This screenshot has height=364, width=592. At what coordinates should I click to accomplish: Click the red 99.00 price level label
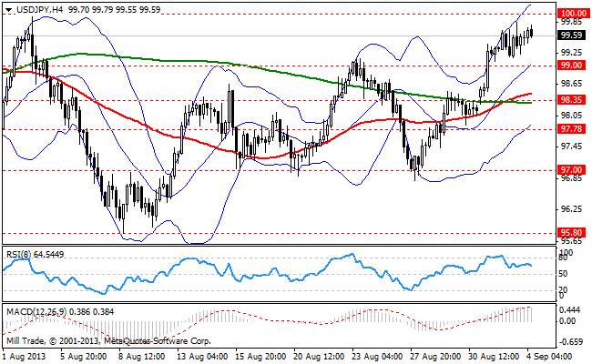tap(571, 66)
